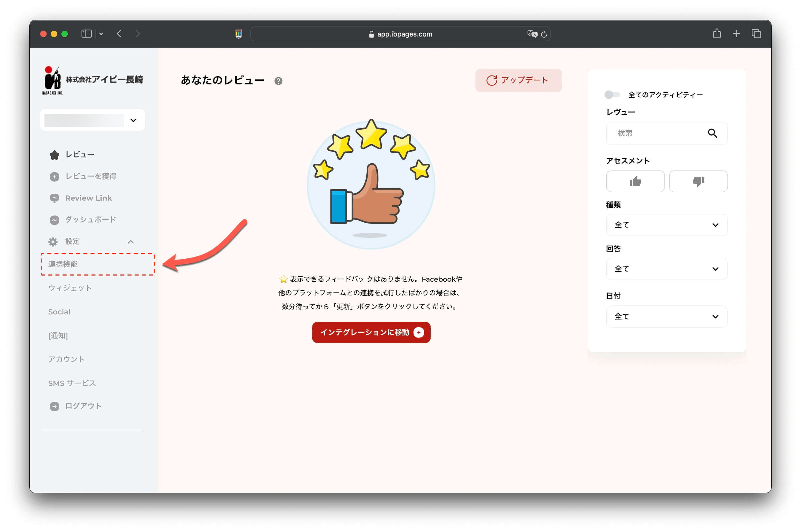The height and width of the screenshot is (532, 801).
Task: Click the Safari share icon
Action: [x=716, y=34]
